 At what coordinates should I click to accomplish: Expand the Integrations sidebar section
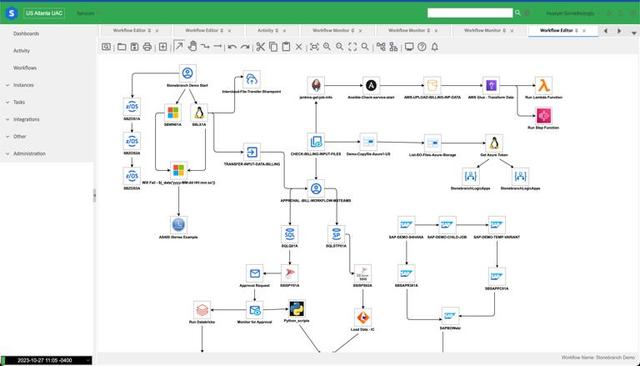(26, 119)
